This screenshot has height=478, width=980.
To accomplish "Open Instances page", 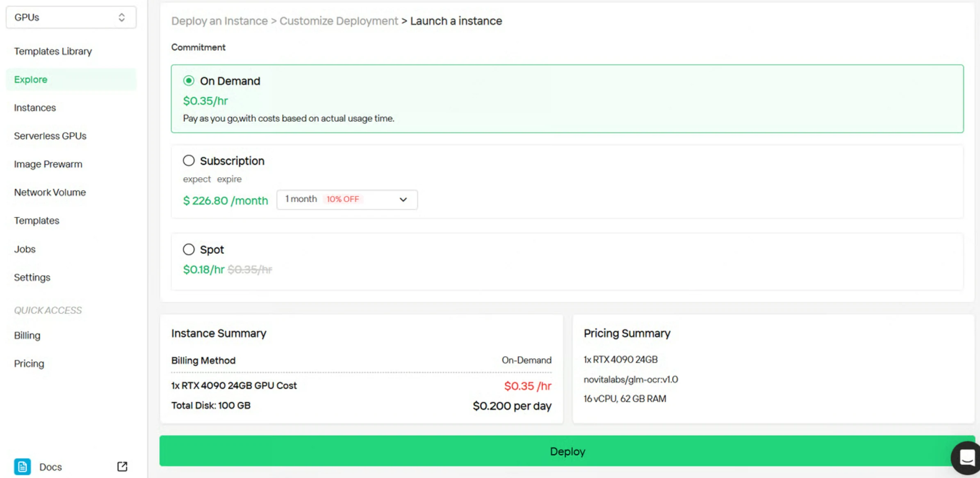I will point(35,108).
